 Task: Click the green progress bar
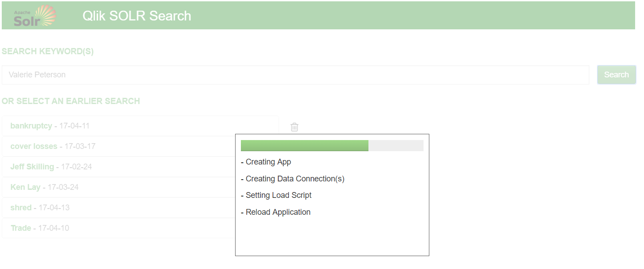304,145
